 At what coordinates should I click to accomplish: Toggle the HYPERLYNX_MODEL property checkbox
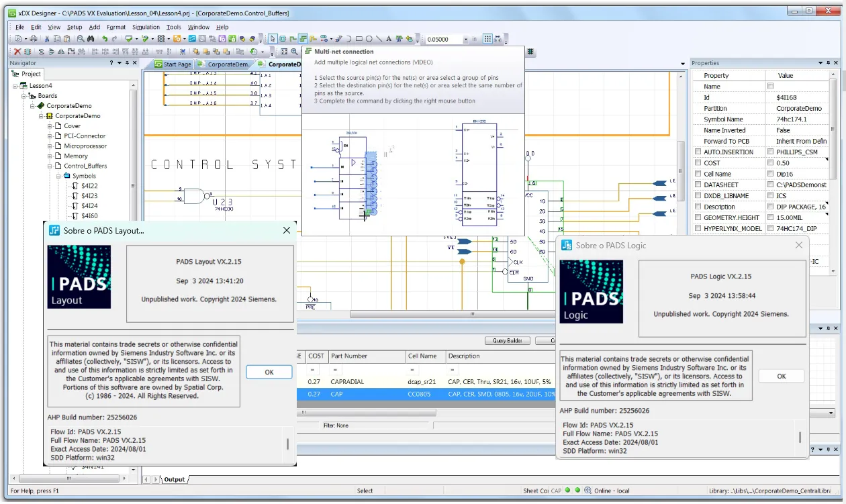[x=698, y=228]
